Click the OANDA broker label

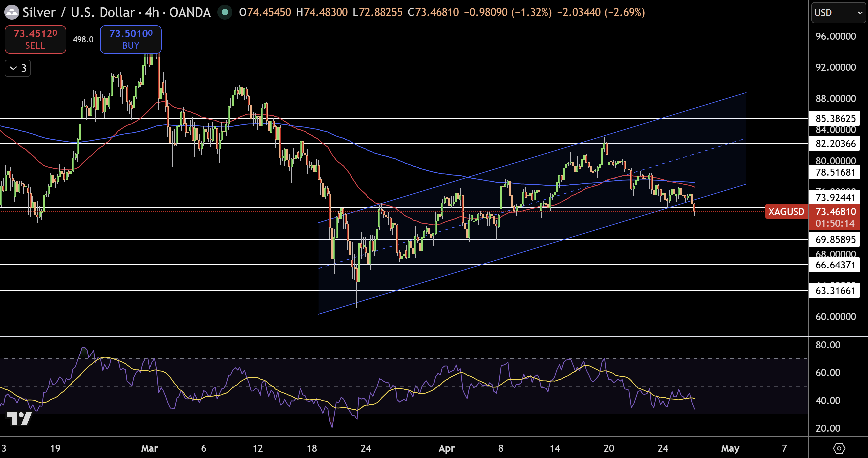point(190,12)
